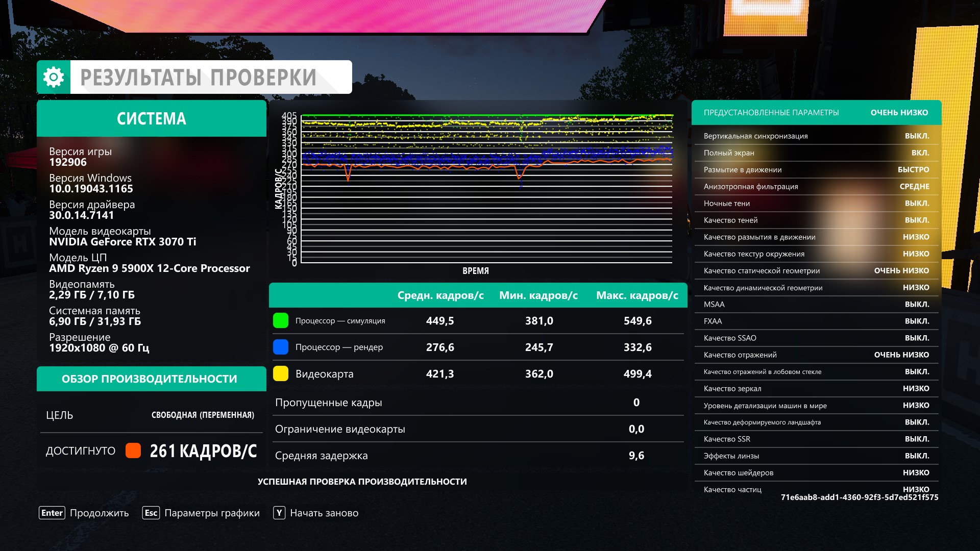Viewport: 980px width, 551px height.
Task: Click the Y key icon for restart
Action: pos(279,513)
